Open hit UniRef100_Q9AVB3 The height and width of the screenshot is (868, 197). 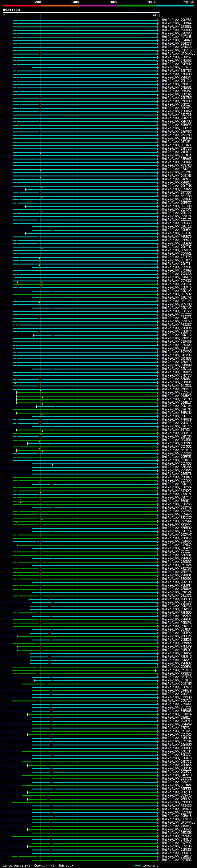177,20
